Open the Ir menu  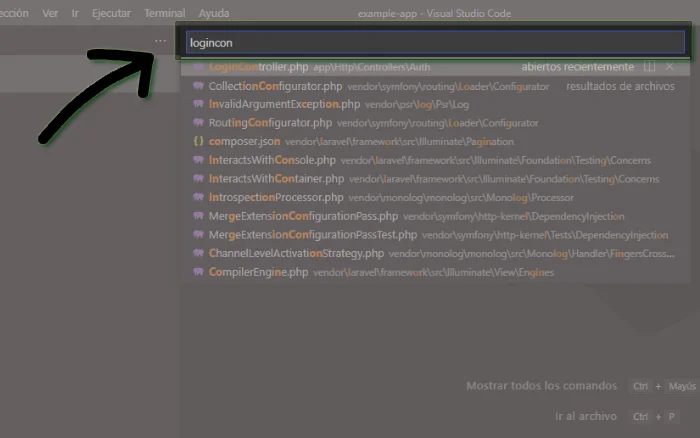(x=75, y=13)
